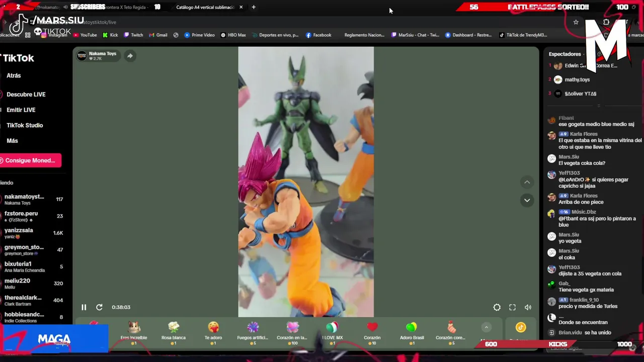Open the Prime Video bookmark
644x362 pixels.
[199, 35]
